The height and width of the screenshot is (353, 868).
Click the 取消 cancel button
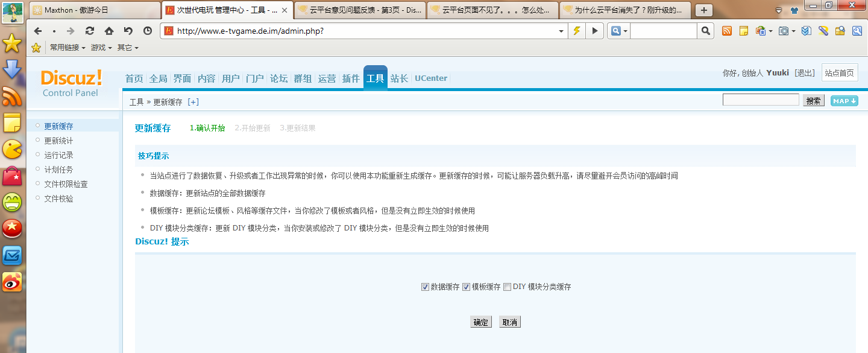pos(510,322)
